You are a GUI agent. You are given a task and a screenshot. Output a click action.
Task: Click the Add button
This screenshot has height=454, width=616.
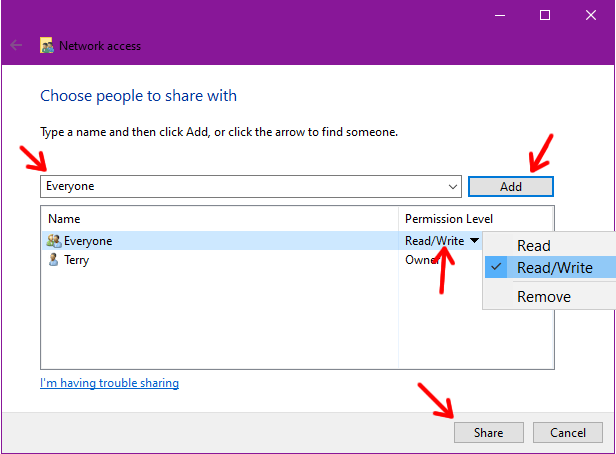pos(511,187)
